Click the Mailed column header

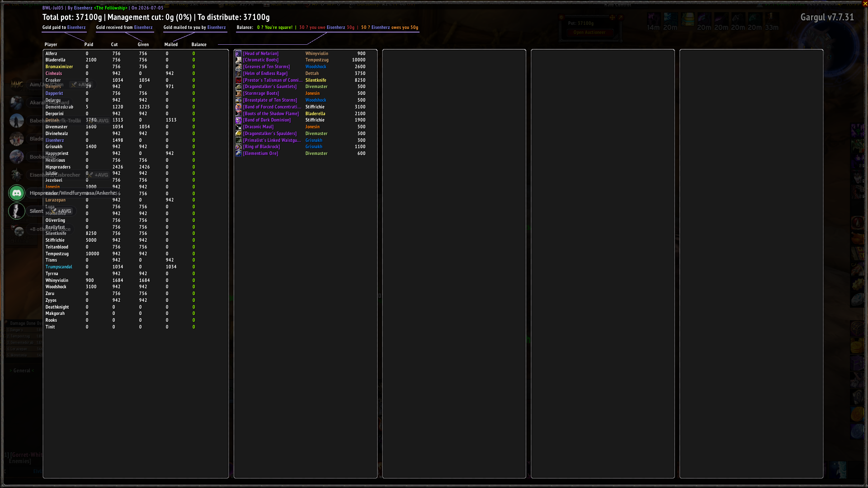tap(171, 44)
